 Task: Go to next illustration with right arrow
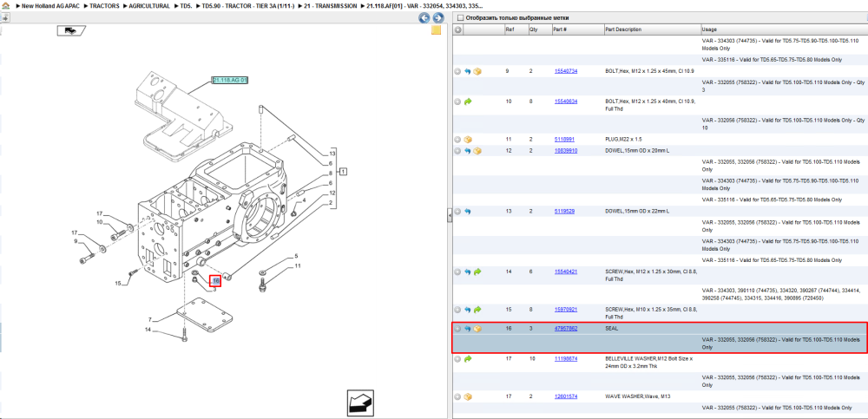click(437, 17)
